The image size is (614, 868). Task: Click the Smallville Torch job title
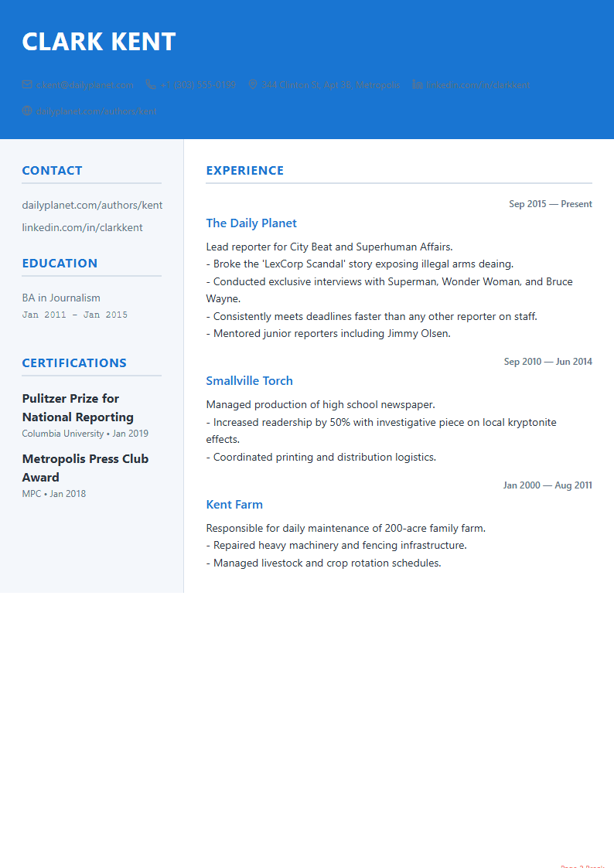click(x=249, y=381)
